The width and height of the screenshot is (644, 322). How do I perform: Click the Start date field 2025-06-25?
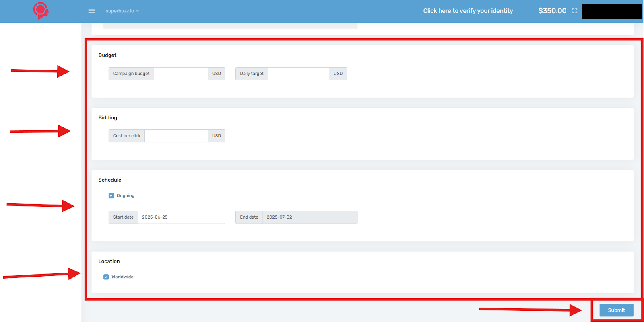[182, 217]
